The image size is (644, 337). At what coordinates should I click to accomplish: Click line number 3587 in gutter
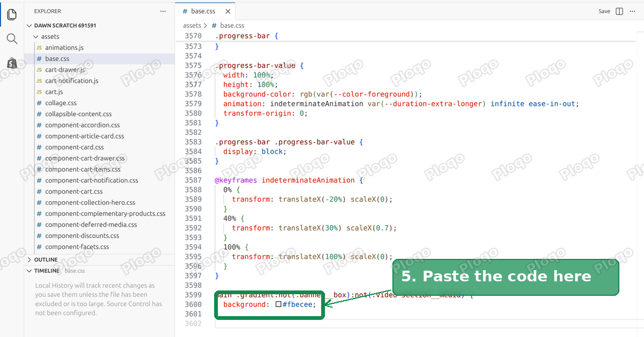[x=193, y=180]
